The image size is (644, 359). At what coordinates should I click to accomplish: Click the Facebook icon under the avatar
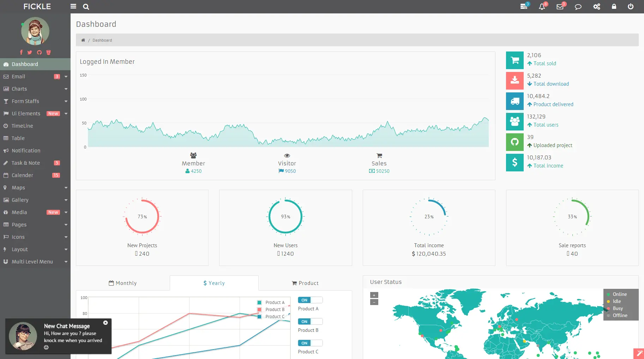[21, 52]
